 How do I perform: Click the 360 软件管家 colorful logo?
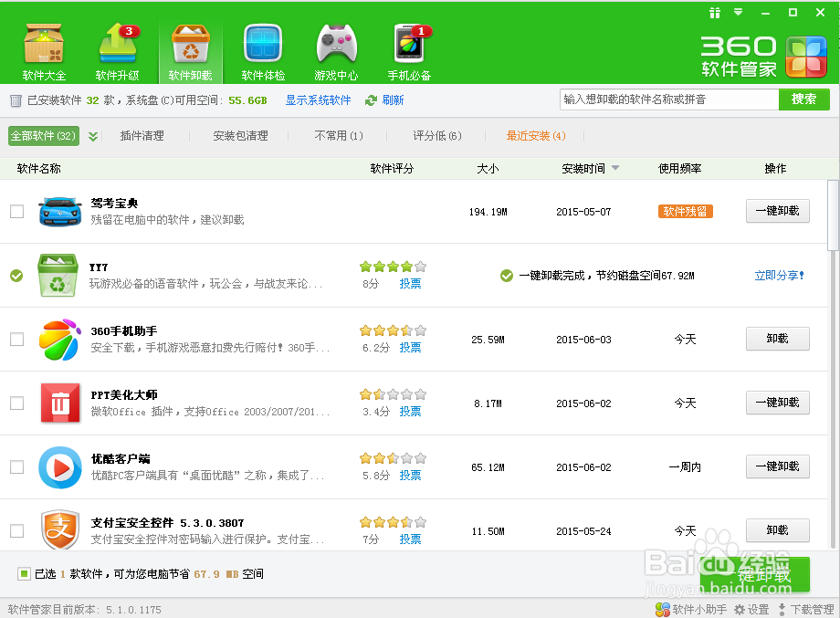coord(806,57)
